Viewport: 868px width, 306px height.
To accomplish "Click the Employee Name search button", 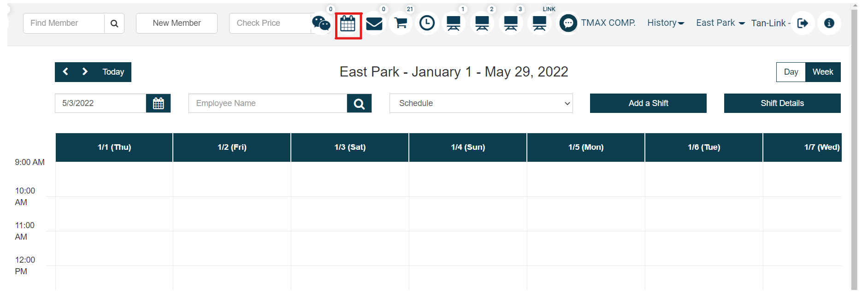I will pos(359,103).
